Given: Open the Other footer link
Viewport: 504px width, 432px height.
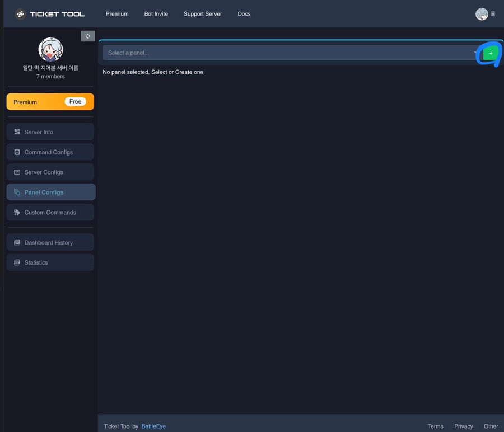Looking at the screenshot, I should (491, 426).
